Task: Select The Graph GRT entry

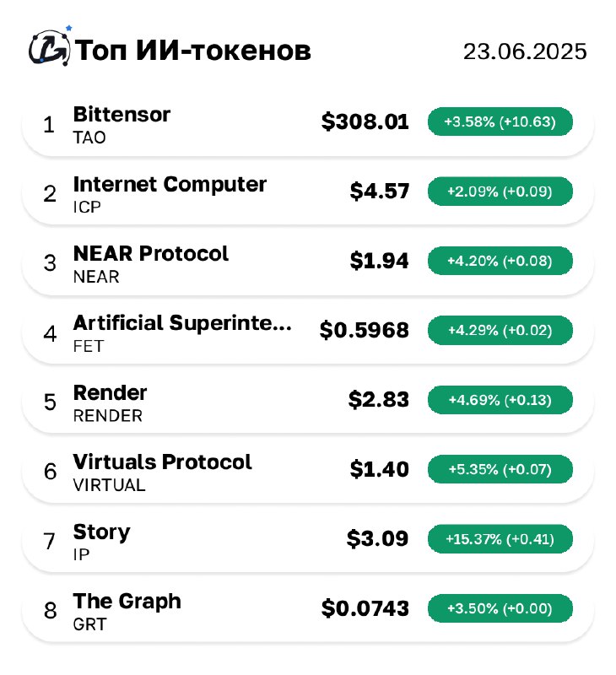Action: tap(308, 610)
